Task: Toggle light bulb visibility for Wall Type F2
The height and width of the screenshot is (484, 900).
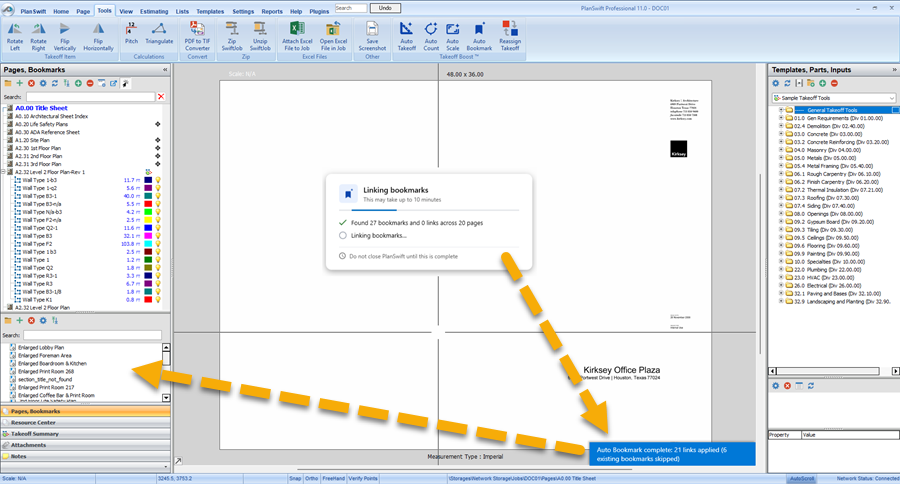Action: [x=158, y=244]
